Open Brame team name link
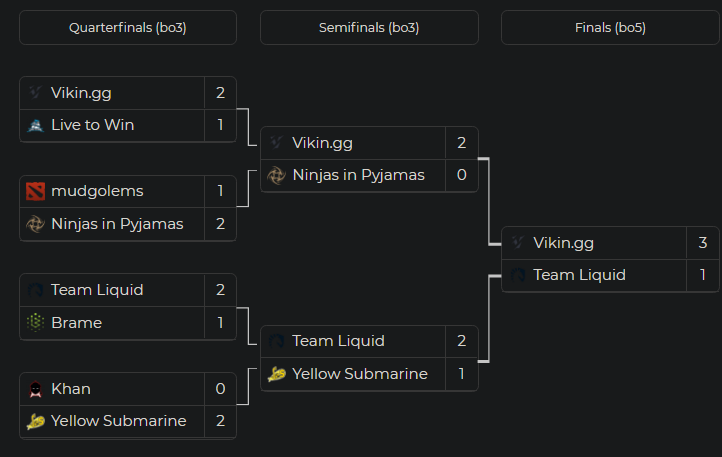Screen dimensions: 722x457 tap(76, 323)
